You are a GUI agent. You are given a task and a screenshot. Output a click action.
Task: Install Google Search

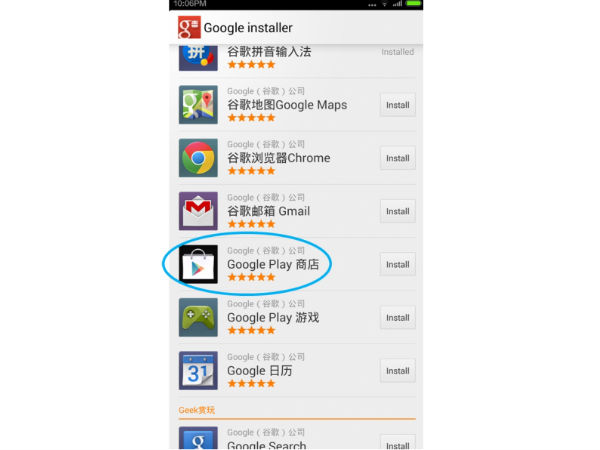tap(398, 443)
